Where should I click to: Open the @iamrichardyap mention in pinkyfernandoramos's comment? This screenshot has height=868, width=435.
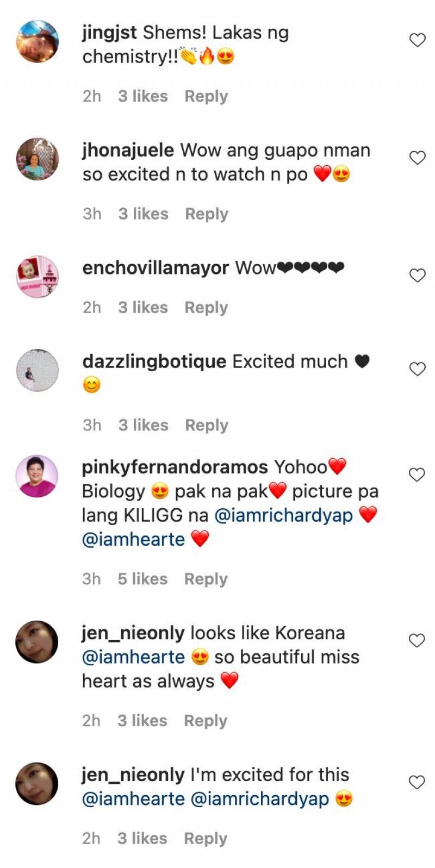coord(284,515)
